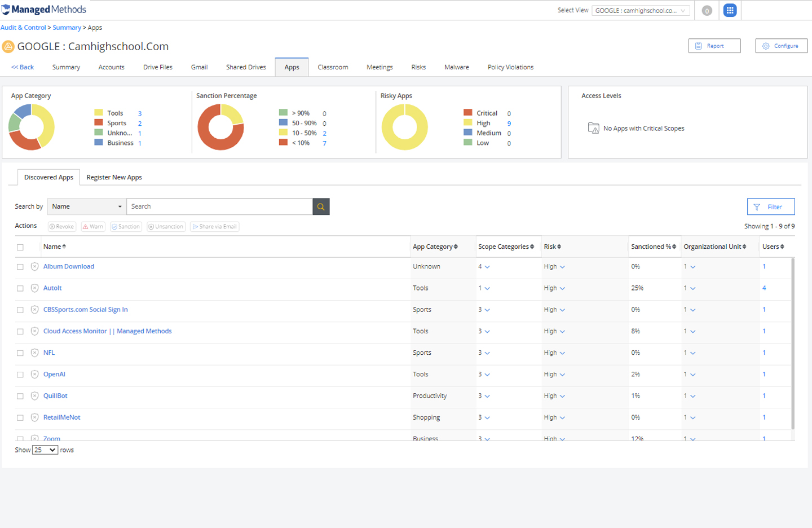Switch to the Drive Files tab
Image resolution: width=812 pixels, height=528 pixels.
pos(158,67)
